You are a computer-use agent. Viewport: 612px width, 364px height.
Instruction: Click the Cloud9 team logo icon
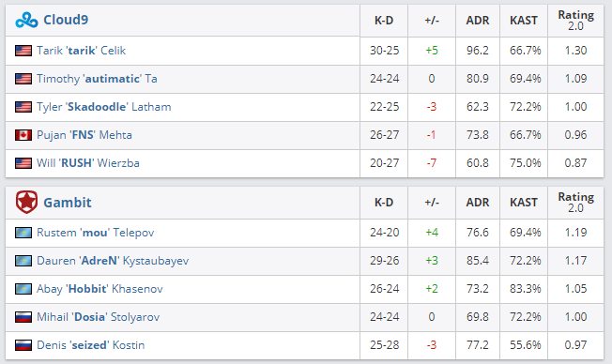pyautogui.click(x=26, y=20)
